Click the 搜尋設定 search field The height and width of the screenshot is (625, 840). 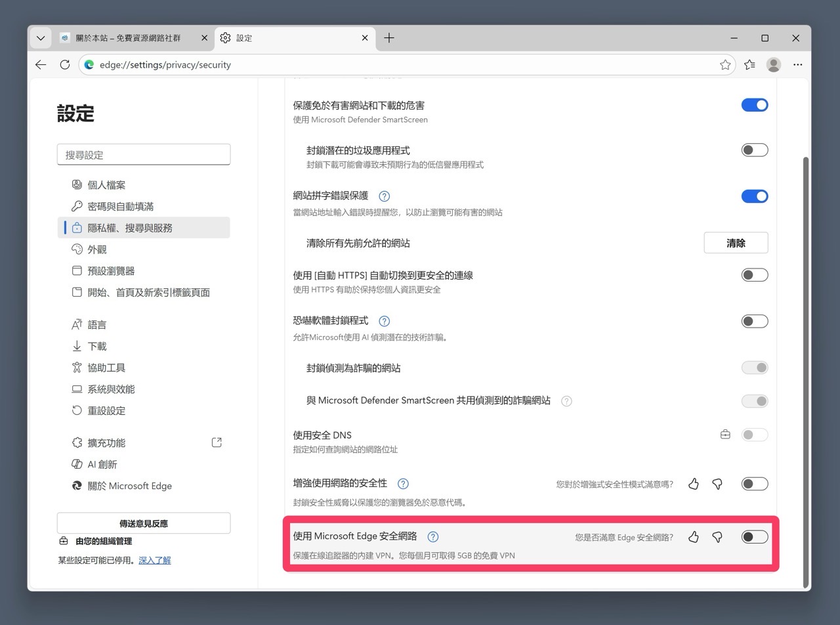coord(144,154)
